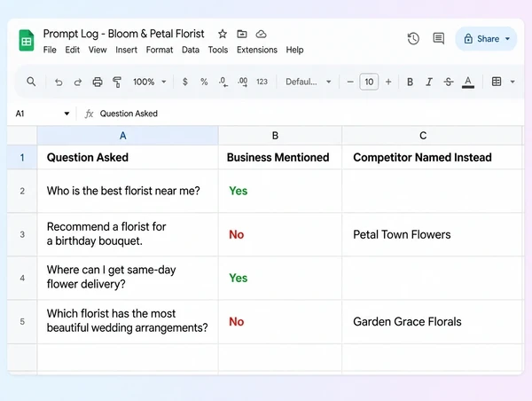
Task: Select the same-day flower delivery cell
Action: 128,278
